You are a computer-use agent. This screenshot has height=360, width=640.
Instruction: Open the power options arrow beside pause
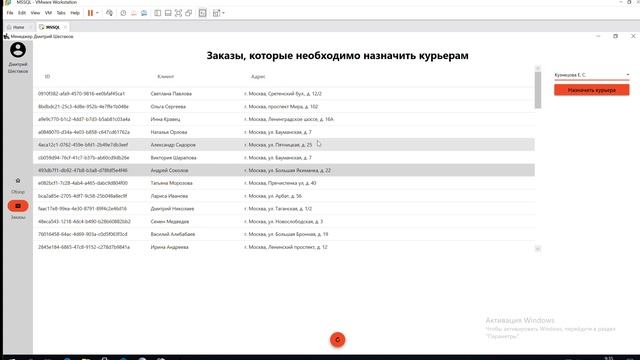[97, 13]
